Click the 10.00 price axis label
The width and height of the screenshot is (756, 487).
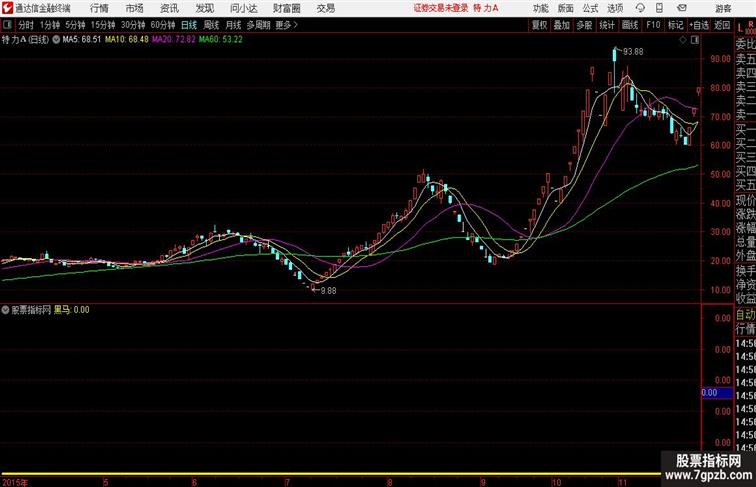(x=720, y=290)
